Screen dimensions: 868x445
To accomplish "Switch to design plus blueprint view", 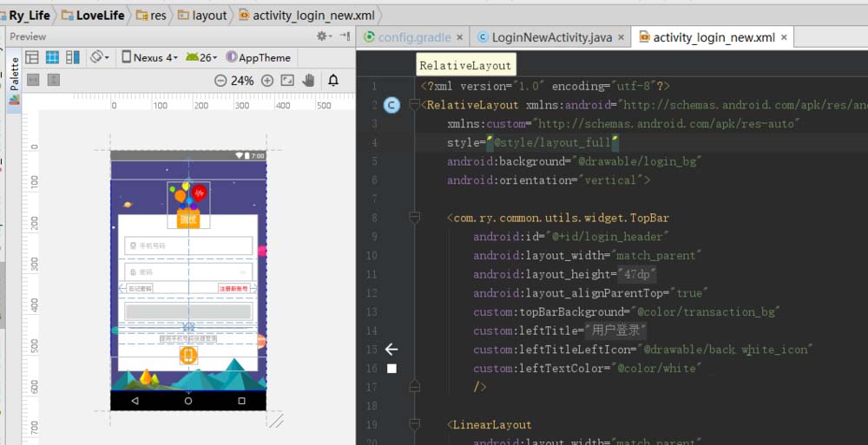I will tap(73, 57).
